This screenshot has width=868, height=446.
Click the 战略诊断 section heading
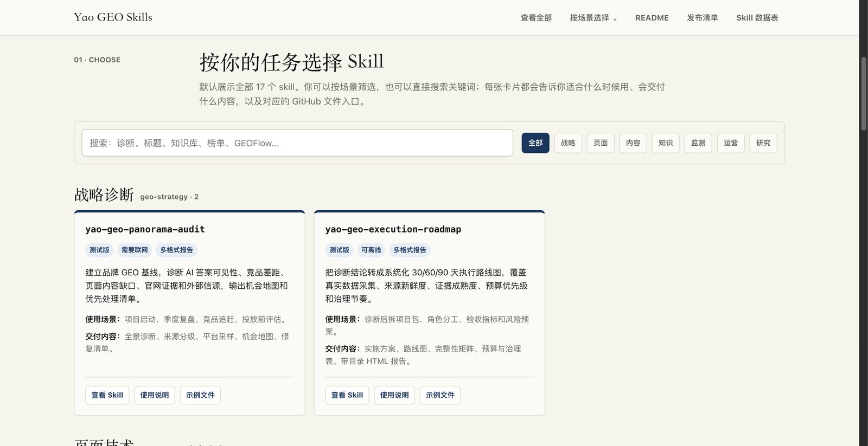coord(104,195)
